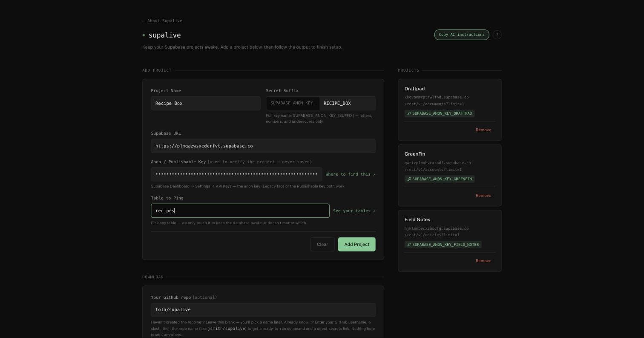This screenshot has width=644, height=338.
Task: Clear the add project form
Action: [x=322, y=244]
